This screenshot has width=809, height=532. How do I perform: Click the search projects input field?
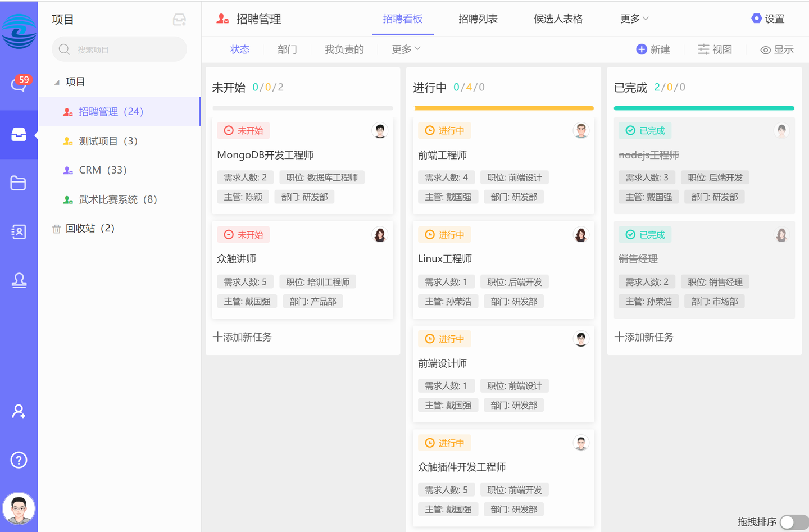119,49
